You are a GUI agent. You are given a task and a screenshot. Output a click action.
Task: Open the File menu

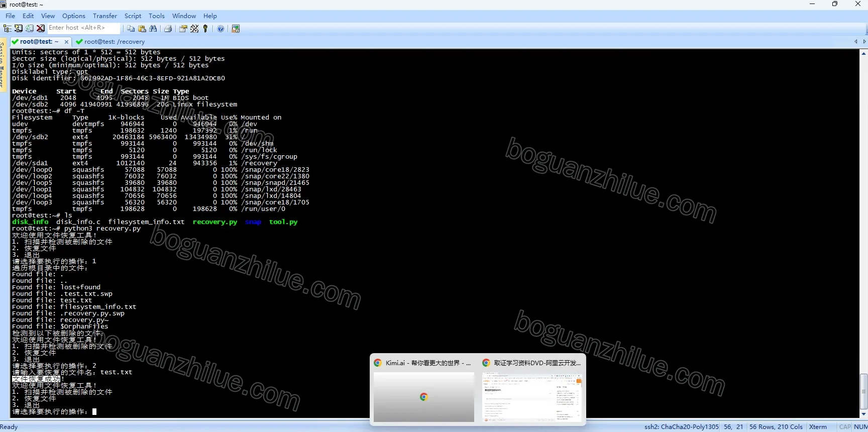[x=10, y=16]
